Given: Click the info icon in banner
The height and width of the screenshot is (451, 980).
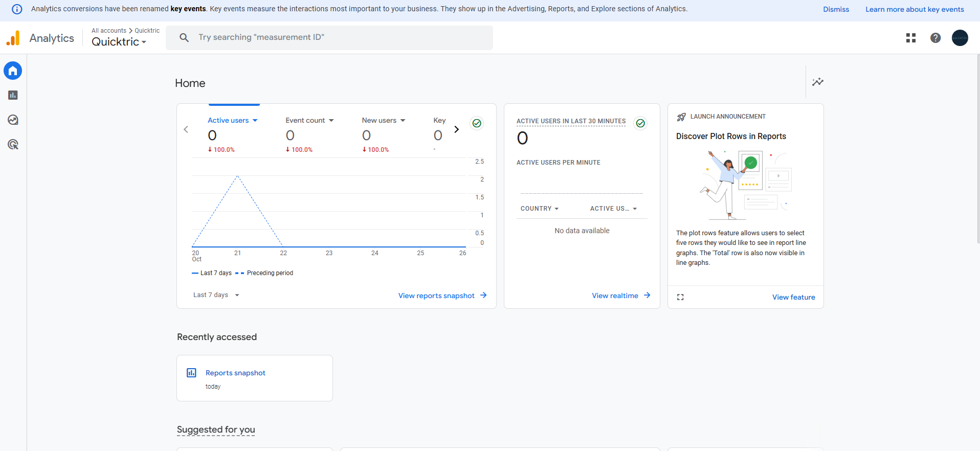Looking at the screenshot, I should click(17, 9).
